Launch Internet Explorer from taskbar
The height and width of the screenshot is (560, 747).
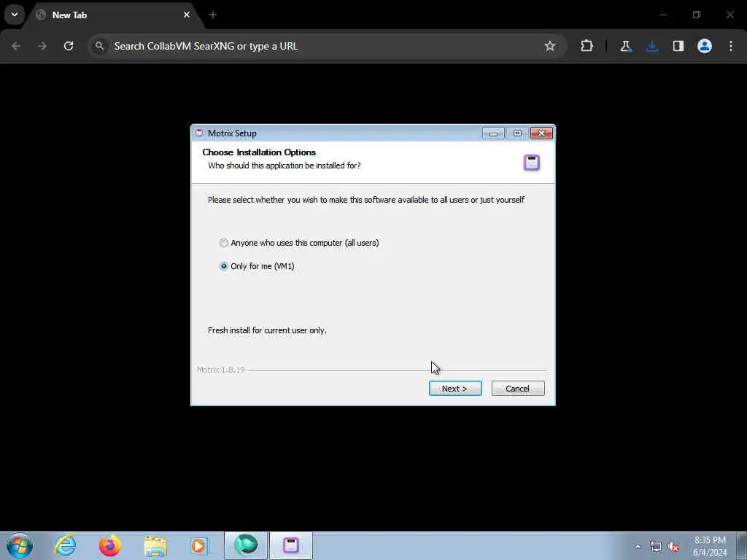click(x=65, y=545)
